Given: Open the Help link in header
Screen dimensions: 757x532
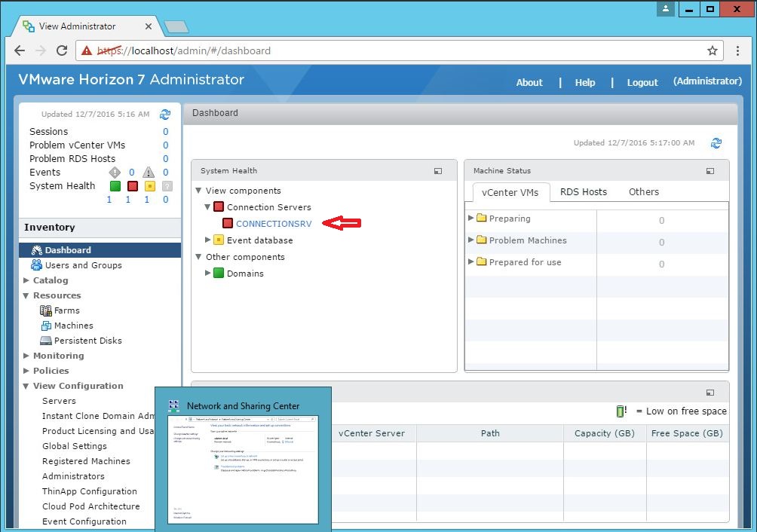Looking at the screenshot, I should point(584,82).
